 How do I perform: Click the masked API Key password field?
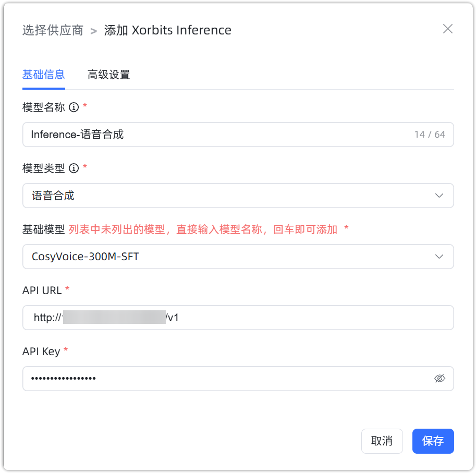pos(224,379)
